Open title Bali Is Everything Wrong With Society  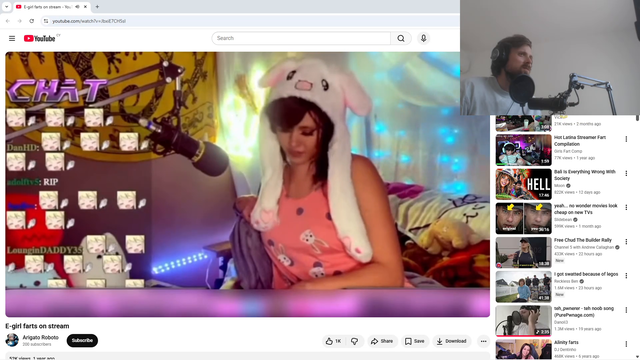[584, 175]
